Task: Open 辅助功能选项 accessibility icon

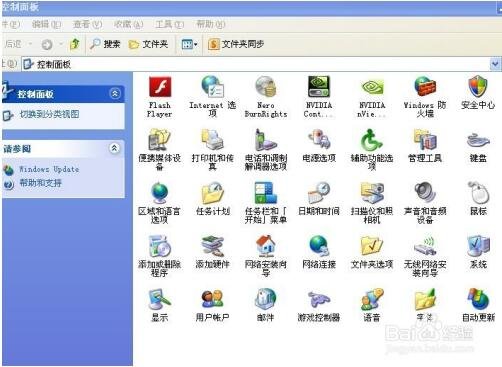Action: (x=372, y=149)
